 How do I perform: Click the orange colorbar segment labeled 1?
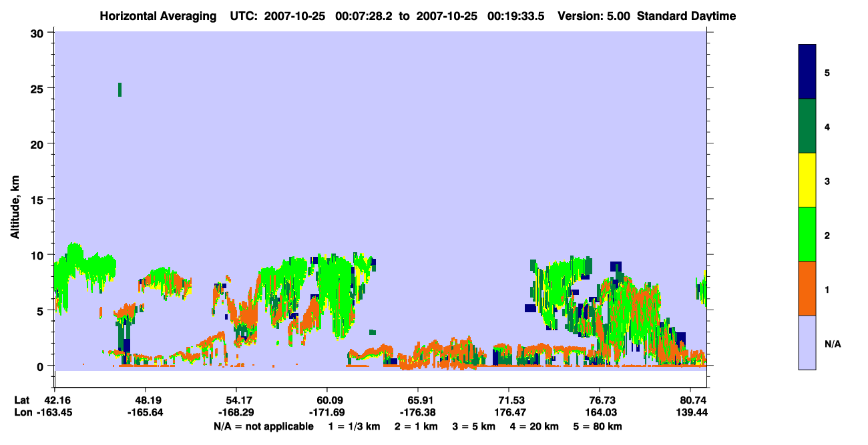point(807,288)
